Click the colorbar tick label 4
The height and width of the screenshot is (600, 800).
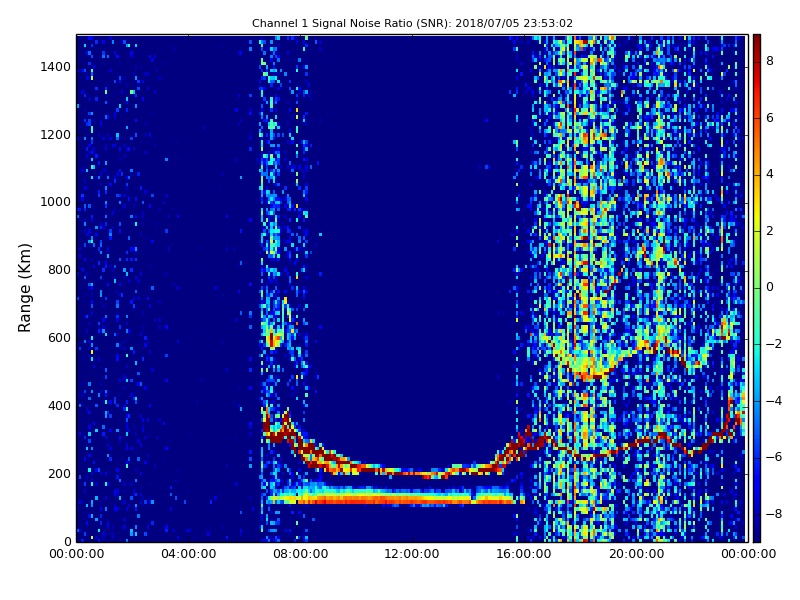tap(770, 174)
